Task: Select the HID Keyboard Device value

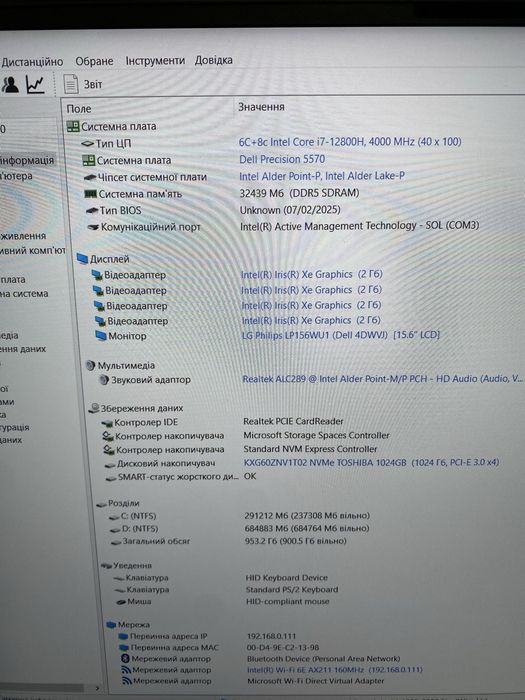Action: point(287,578)
